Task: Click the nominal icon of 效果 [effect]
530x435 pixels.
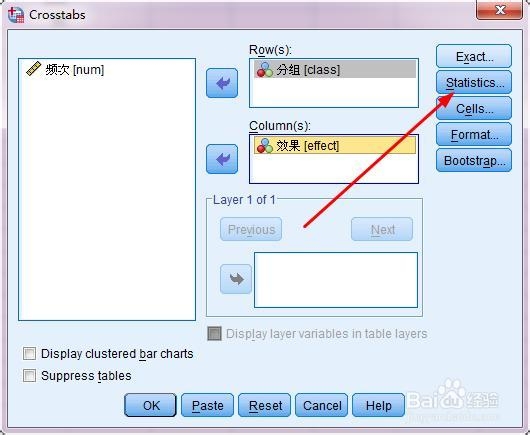Action: (265, 146)
